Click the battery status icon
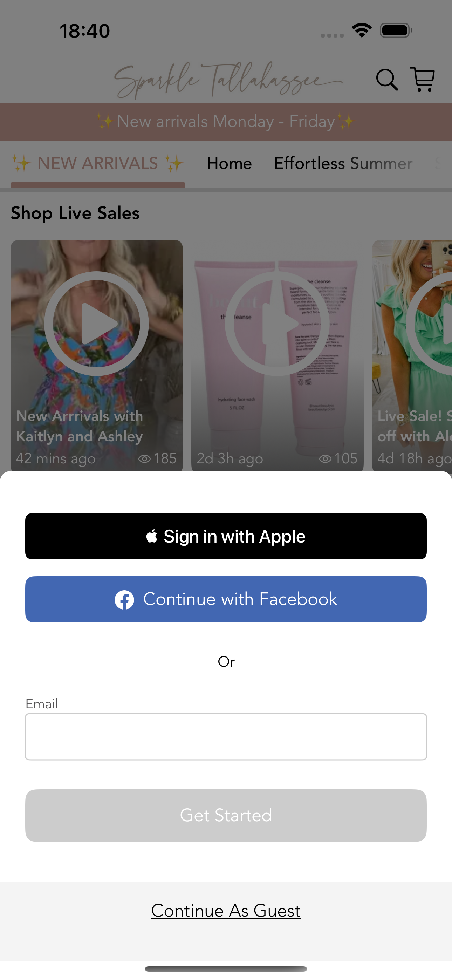Image resolution: width=452 pixels, height=980 pixels. (396, 30)
